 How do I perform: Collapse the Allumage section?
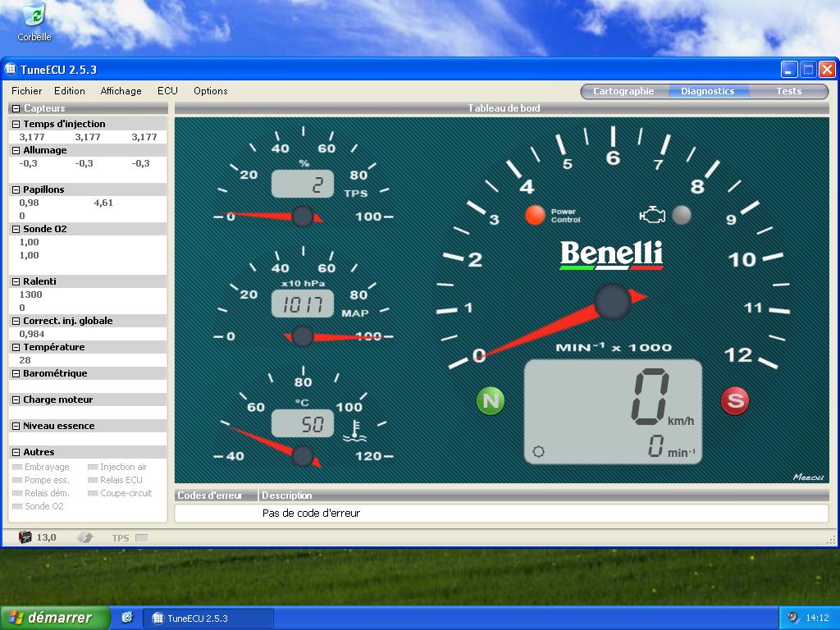pyautogui.click(x=16, y=151)
